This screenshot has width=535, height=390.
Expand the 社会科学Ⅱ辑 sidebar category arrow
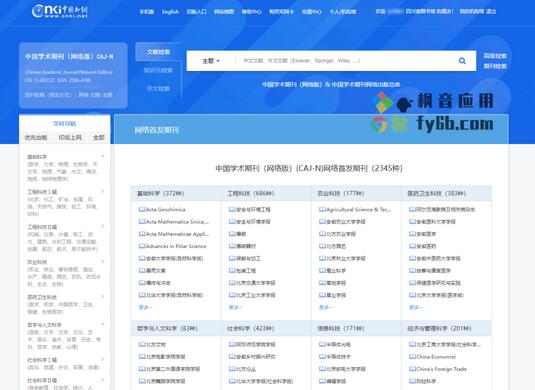coord(102,380)
